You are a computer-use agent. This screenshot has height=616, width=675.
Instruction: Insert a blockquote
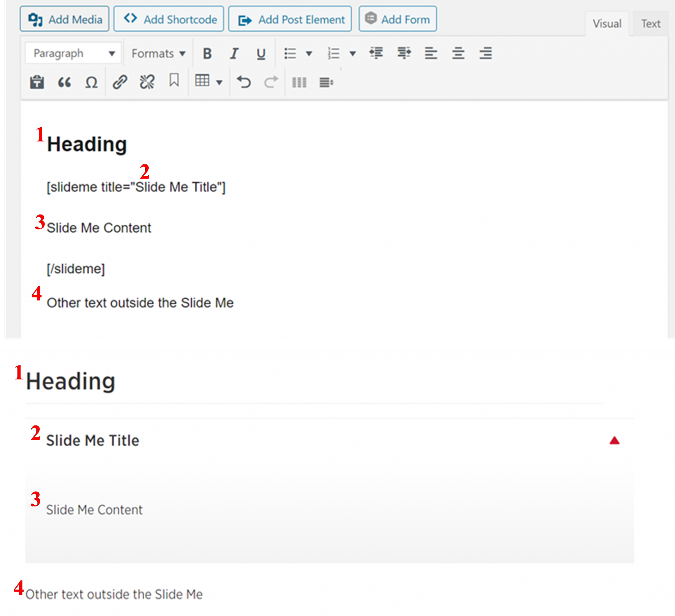pos(64,82)
